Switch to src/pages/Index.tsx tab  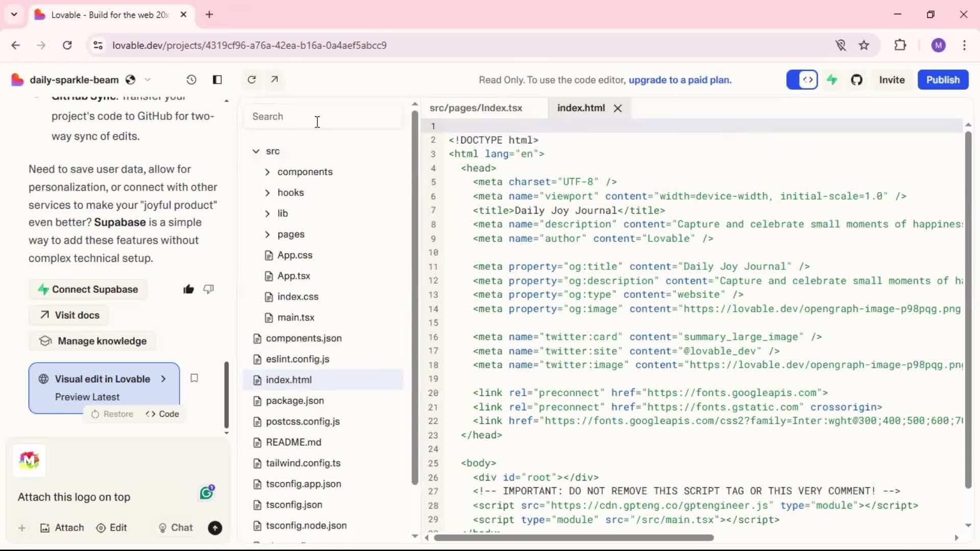(x=476, y=108)
